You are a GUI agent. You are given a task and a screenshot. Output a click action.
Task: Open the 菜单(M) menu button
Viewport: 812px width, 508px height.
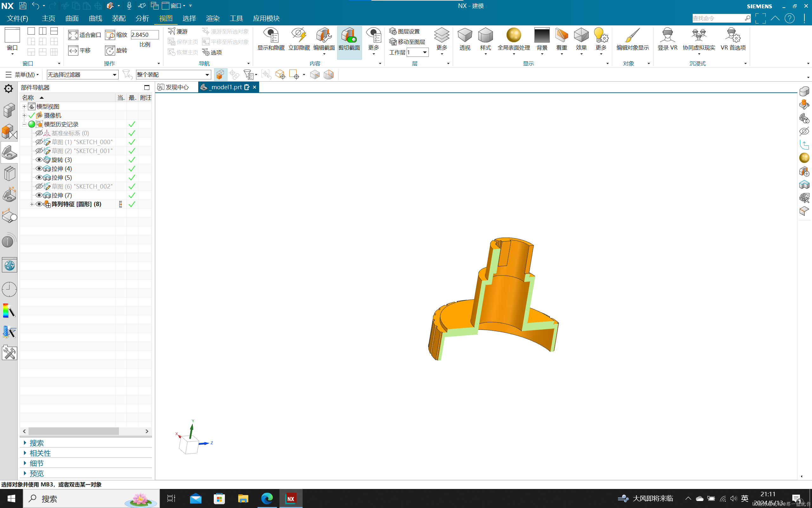click(22, 75)
